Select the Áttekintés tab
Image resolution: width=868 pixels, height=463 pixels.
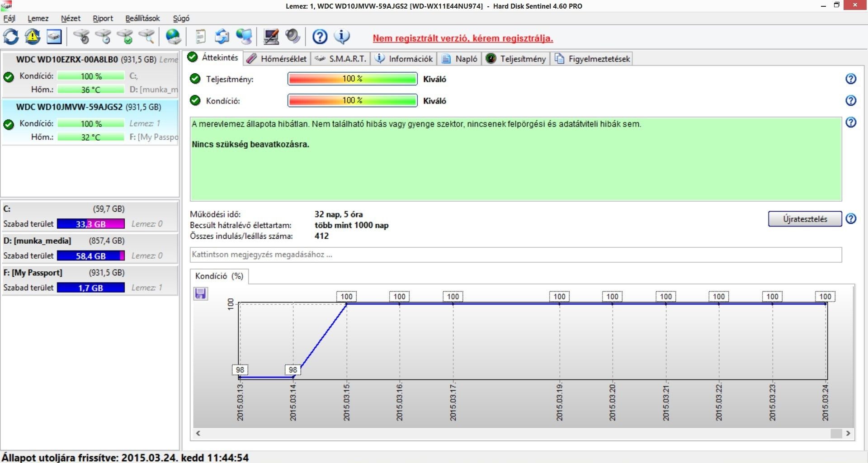coord(213,57)
